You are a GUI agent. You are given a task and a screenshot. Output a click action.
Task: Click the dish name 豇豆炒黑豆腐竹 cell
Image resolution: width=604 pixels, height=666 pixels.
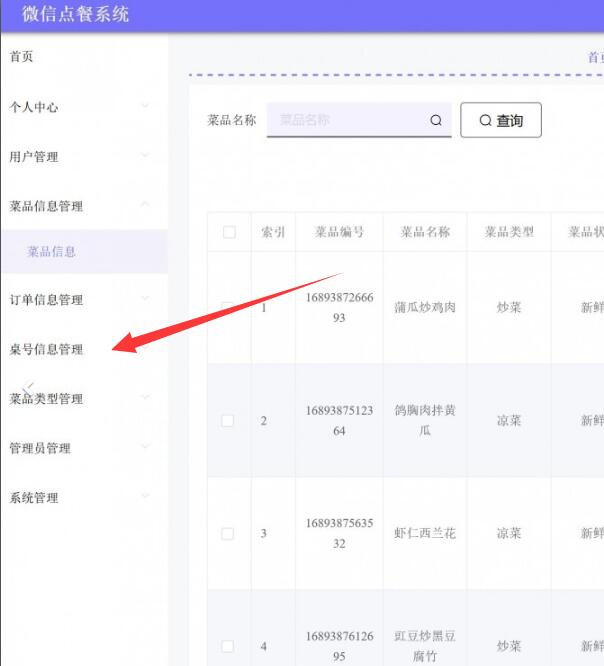coord(425,646)
